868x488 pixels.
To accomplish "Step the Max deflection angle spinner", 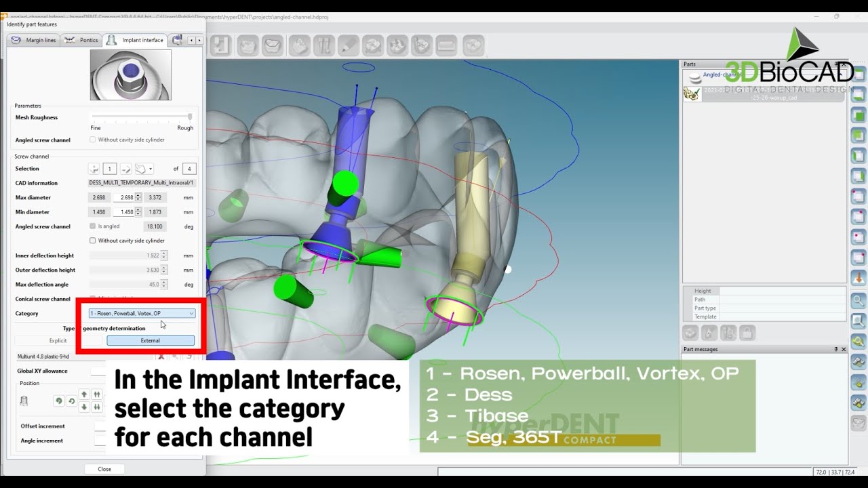I will click(164, 285).
